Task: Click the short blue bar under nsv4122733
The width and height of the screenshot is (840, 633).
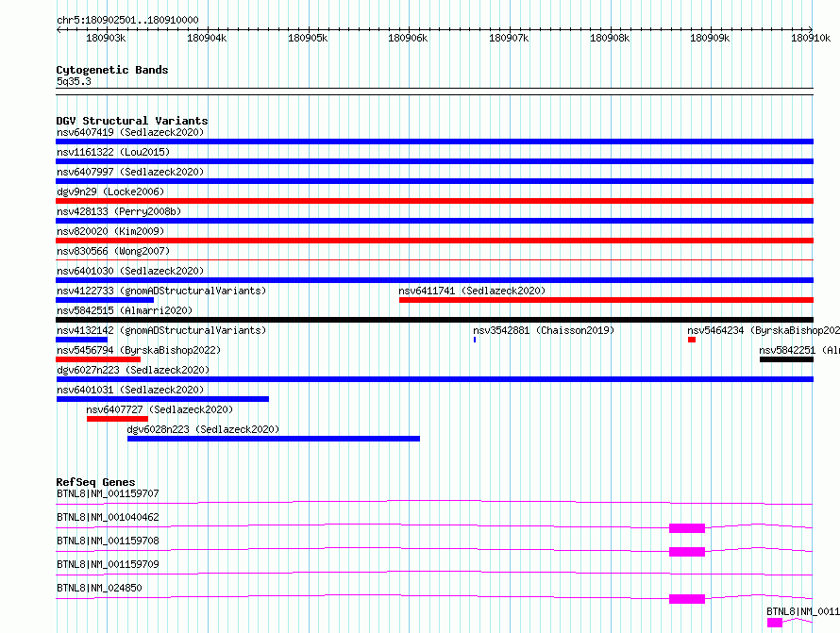Action: (x=105, y=300)
